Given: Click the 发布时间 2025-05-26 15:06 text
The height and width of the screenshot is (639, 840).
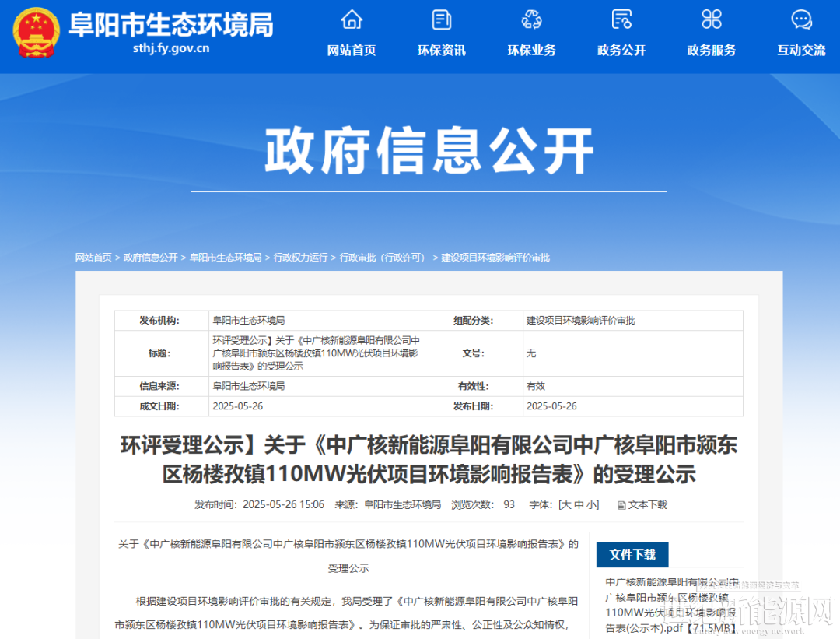Looking at the screenshot, I should [259, 505].
